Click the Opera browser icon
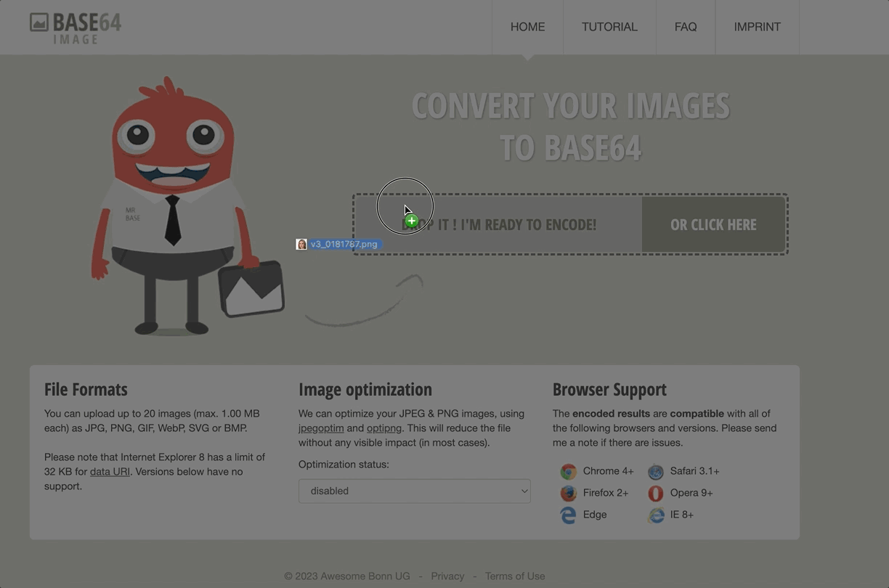 tap(656, 494)
